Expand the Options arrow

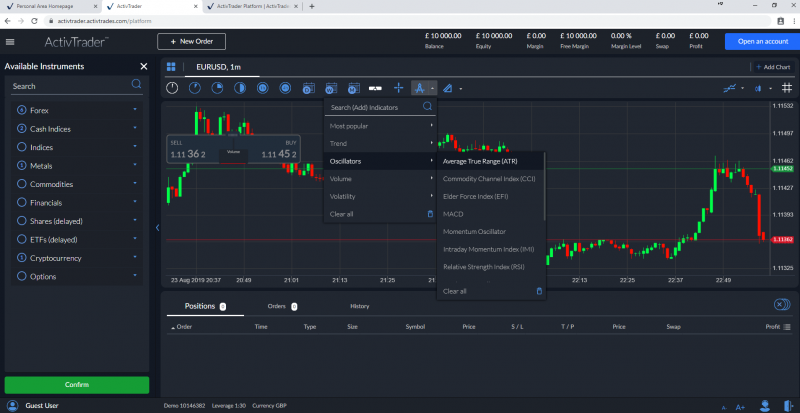coord(135,275)
